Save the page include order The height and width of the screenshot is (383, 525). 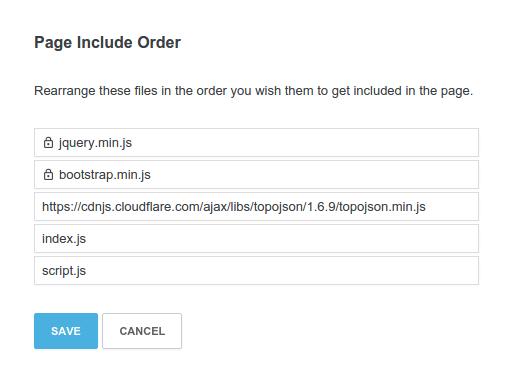click(x=66, y=331)
